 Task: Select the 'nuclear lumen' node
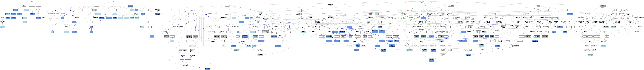click(x=54, y=27)
